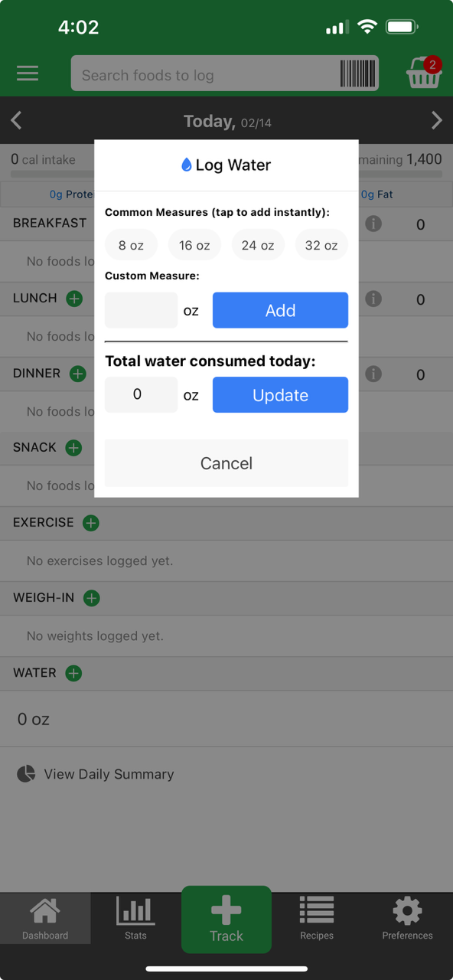This screenshot has width=453, height=980.
Task: Select the 8 oz common measure
Action: pos(132,245)
